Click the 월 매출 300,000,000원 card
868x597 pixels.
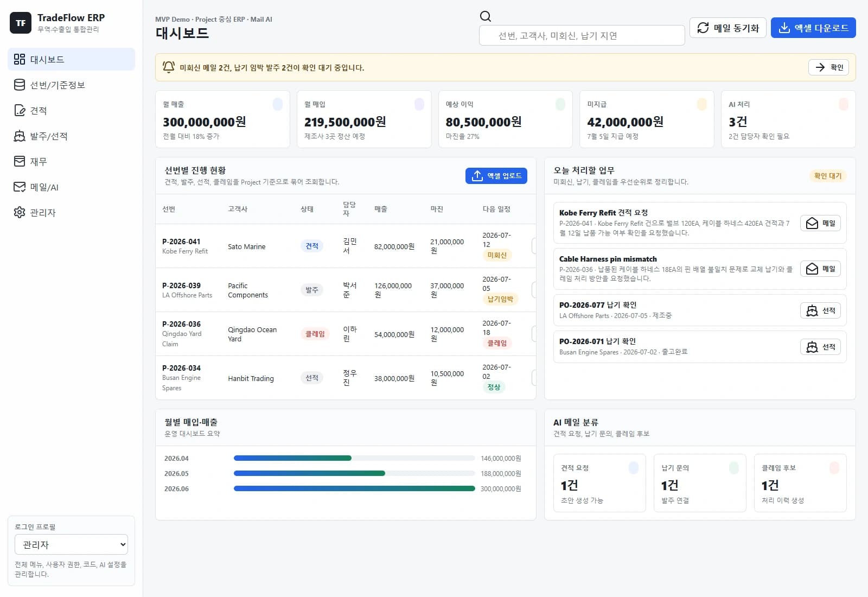pyautogui.click(x=222, y=119)
